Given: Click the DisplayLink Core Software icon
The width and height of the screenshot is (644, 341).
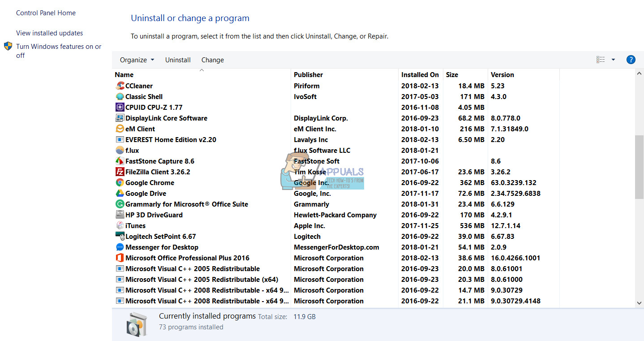Looking at the screenshot, I should tap(120, 118).
